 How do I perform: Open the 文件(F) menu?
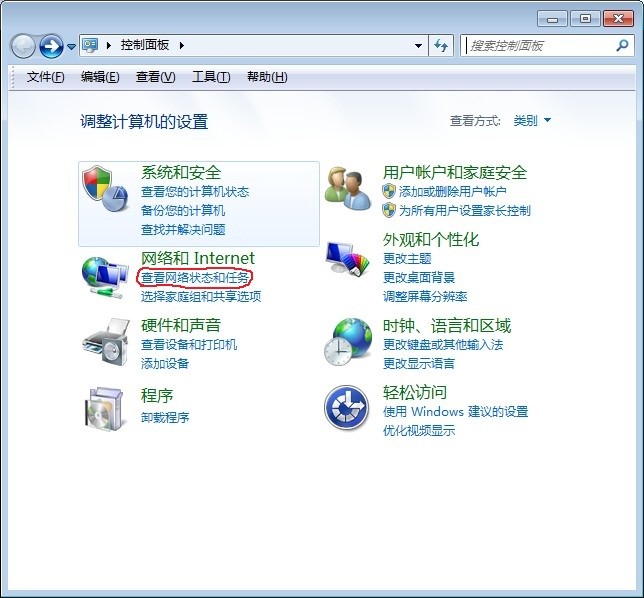coord(45,77)
